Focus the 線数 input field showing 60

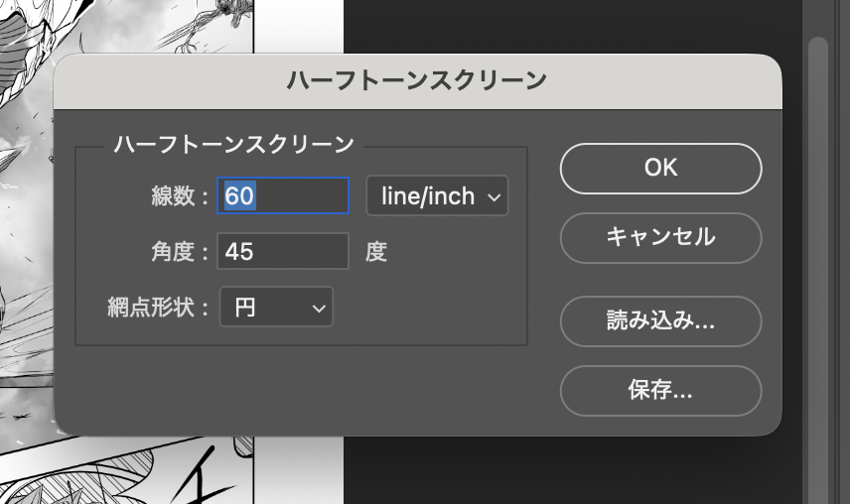(x=283, y=196)
